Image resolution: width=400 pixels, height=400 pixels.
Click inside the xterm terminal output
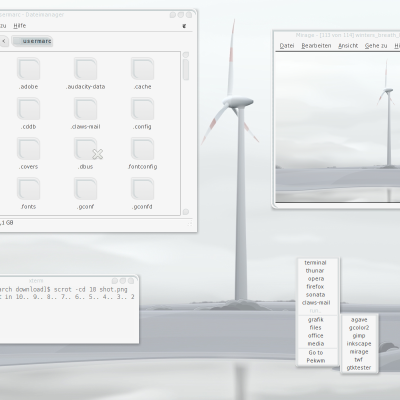[x=68, y=313]
